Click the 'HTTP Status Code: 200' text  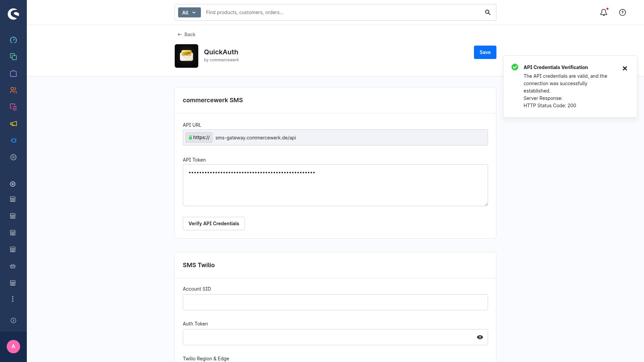550,106
